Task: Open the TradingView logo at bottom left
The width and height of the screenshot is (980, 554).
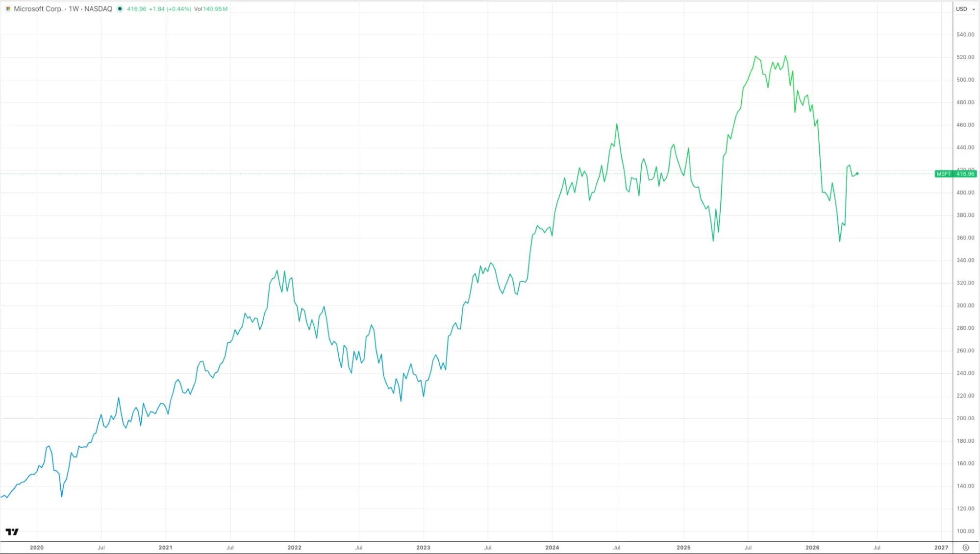Action: (x=12, y=531)
